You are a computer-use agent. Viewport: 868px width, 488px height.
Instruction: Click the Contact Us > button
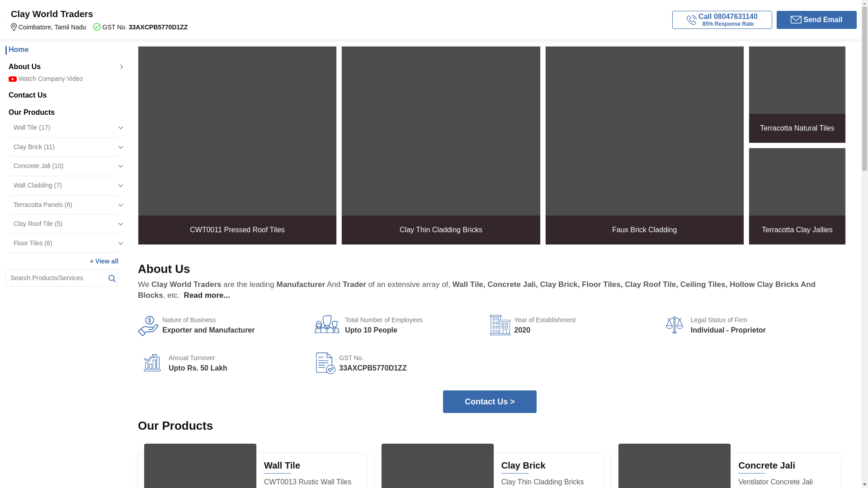pos(490,402)
